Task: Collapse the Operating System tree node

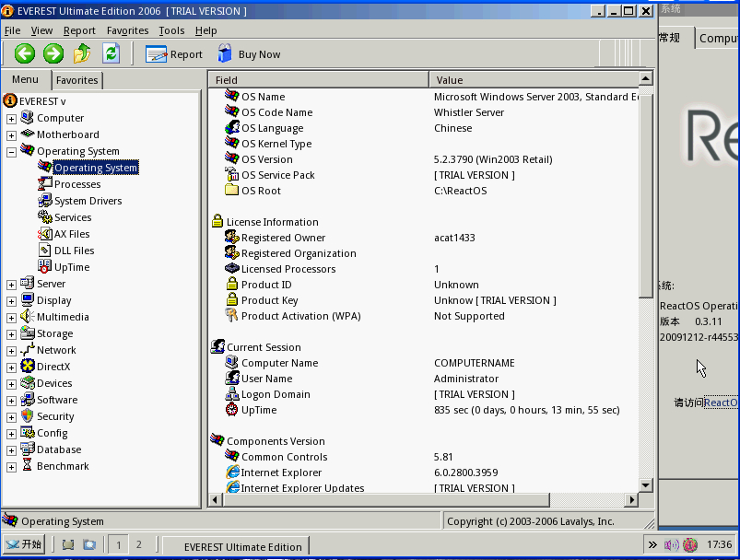Action: [x=11, y=152]
